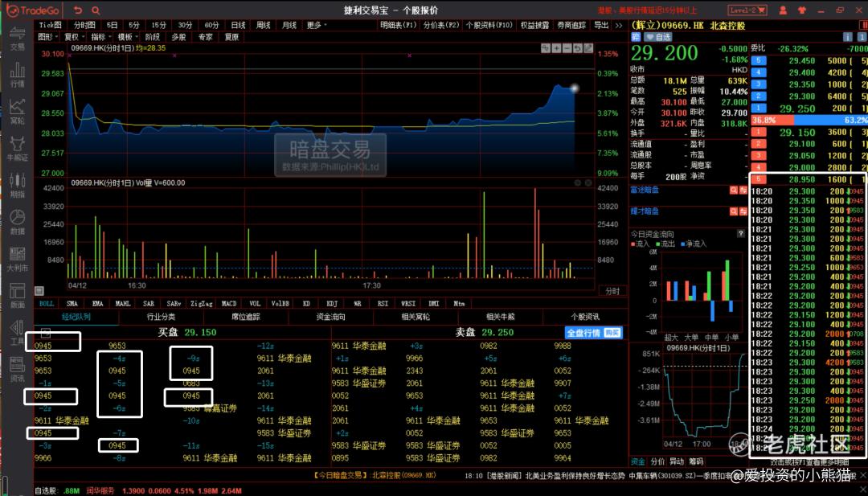This screenshot has height=496, width=868.
Task: Click the 导出 export button
Action: 601,26
